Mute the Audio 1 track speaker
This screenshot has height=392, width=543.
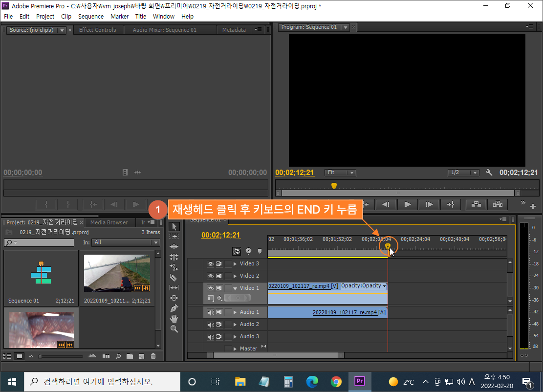pyautogui.click(x=210, y=312)
